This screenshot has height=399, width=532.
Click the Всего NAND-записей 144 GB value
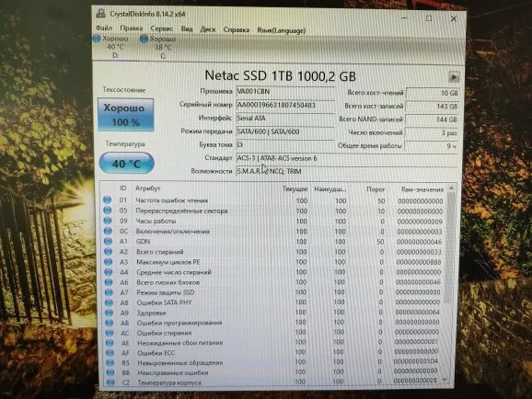coord(432,120)
